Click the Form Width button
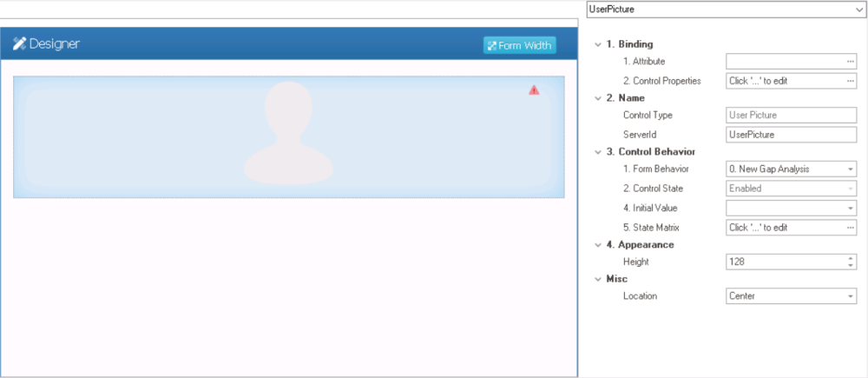The height and width of the screenshot is (378, 868). [x=519, y=45]
